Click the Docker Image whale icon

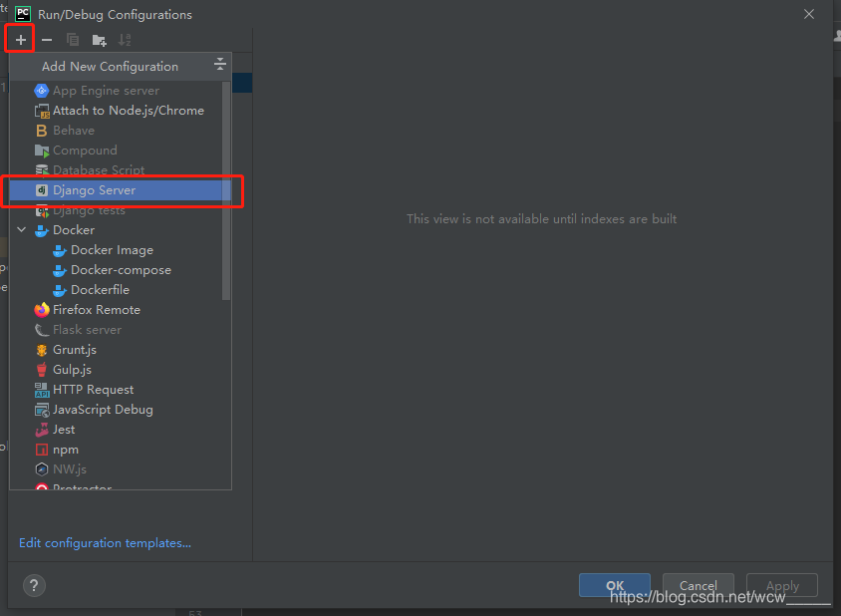tap(60, 250)
